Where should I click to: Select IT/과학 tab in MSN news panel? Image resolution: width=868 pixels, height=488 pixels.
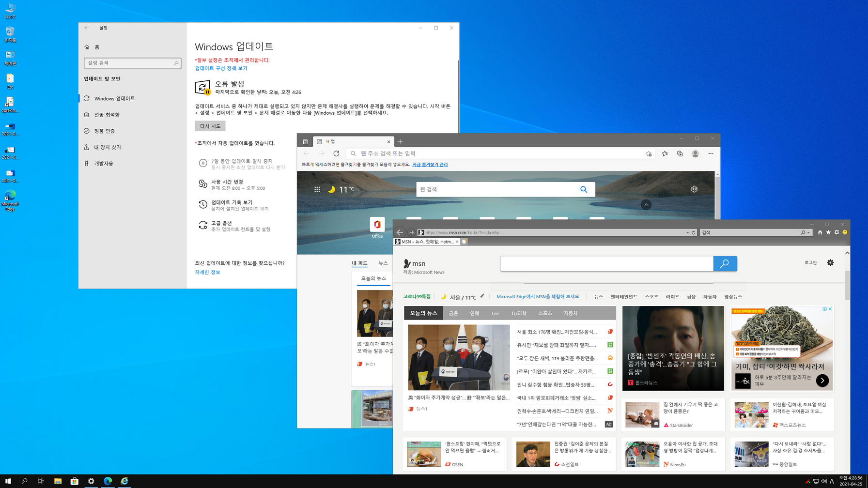[519, 313]
